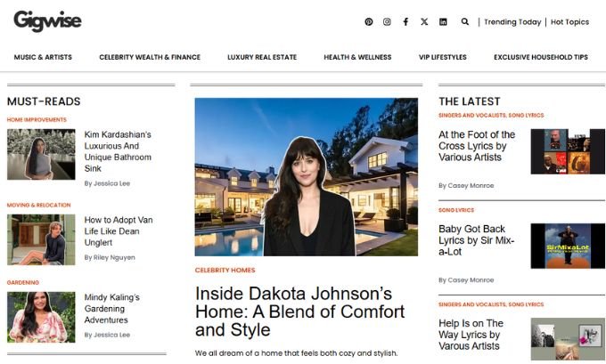The image size is (606, 364).
Task: Click the Trending Today link
Action: pyautogui.click(x=512, y=22)
